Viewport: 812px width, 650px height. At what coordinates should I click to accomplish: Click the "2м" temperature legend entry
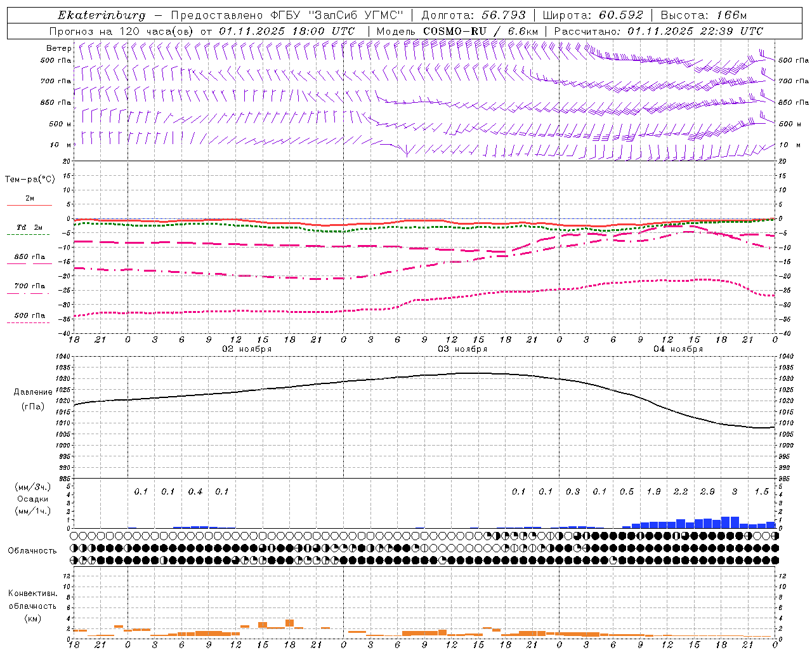30,199
